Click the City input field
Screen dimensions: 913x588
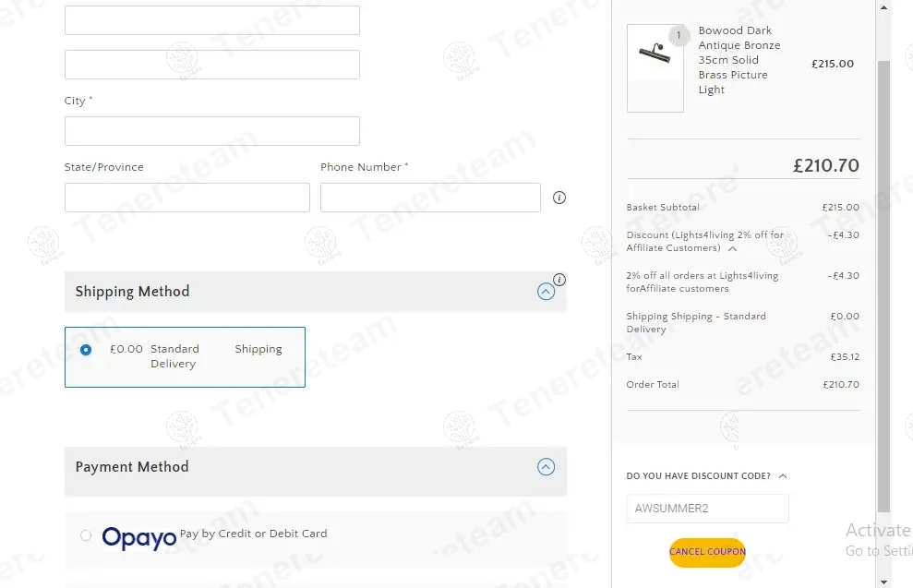211,131
